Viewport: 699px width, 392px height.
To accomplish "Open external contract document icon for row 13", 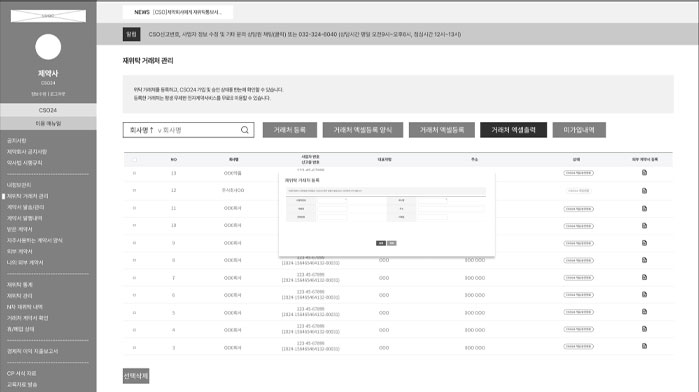I will click(644, 173).
